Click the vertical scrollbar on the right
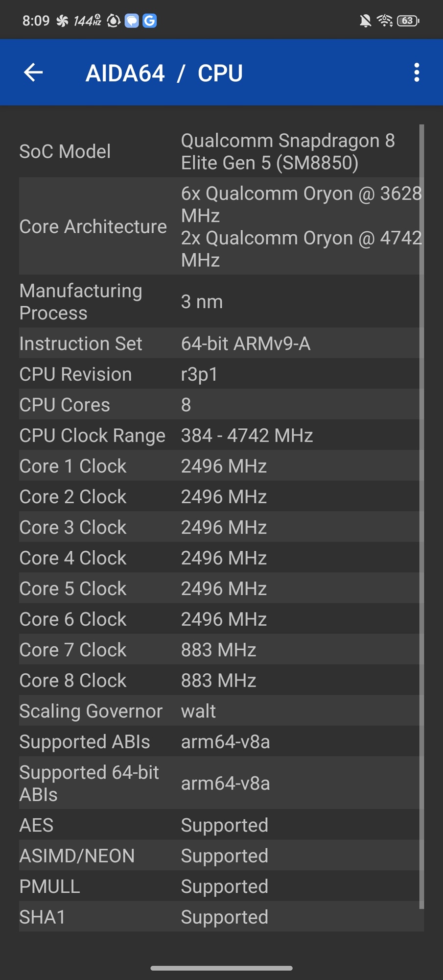The image size is (443, 980). point(422,516)
